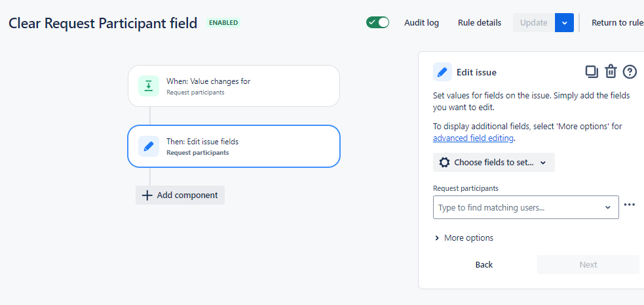The image size is (644, 305).
Task: Expand More options section
Action: pos(464,237)
